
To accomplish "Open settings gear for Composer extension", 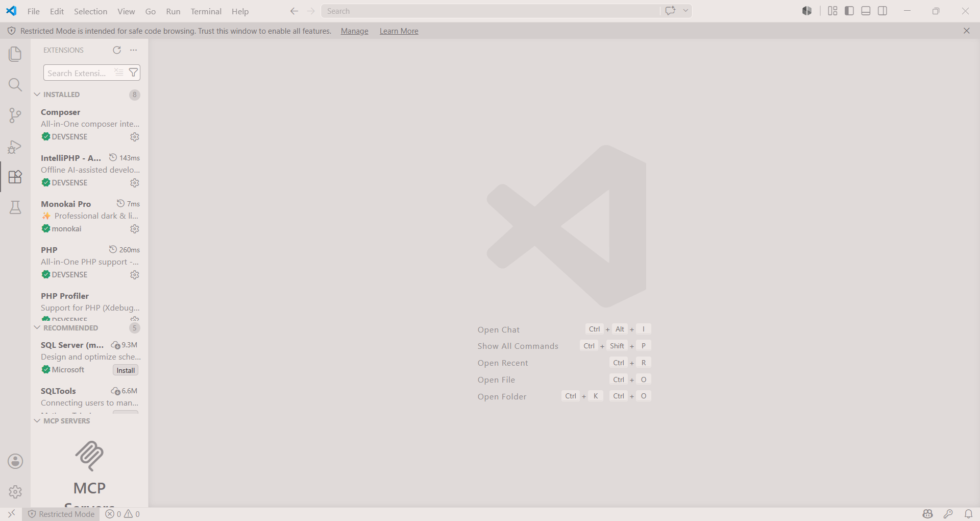I will point(135,137).
